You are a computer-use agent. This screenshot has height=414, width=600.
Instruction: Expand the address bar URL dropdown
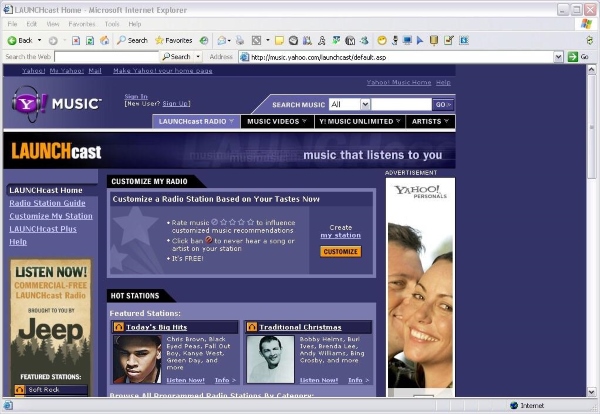click(560, 57)
